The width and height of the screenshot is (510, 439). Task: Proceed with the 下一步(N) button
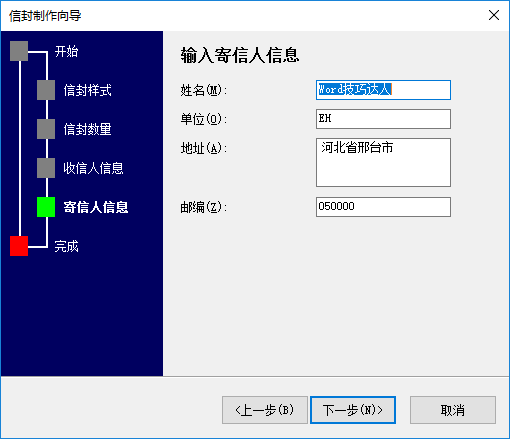point(353,410)
